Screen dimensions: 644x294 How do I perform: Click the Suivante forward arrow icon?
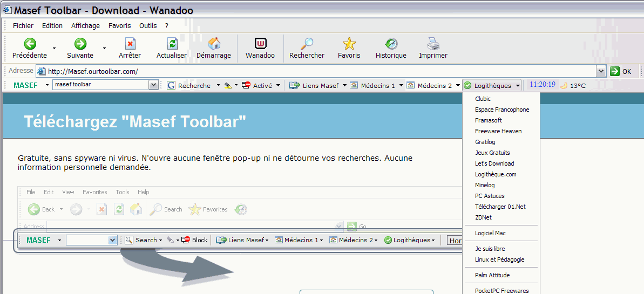click(x=80, y=43)
